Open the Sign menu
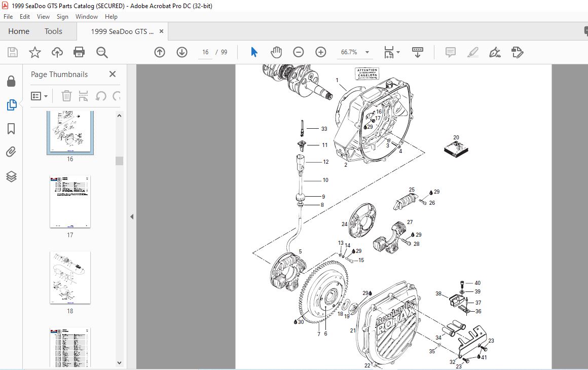The image size is (588, 370). click(62, 17)
